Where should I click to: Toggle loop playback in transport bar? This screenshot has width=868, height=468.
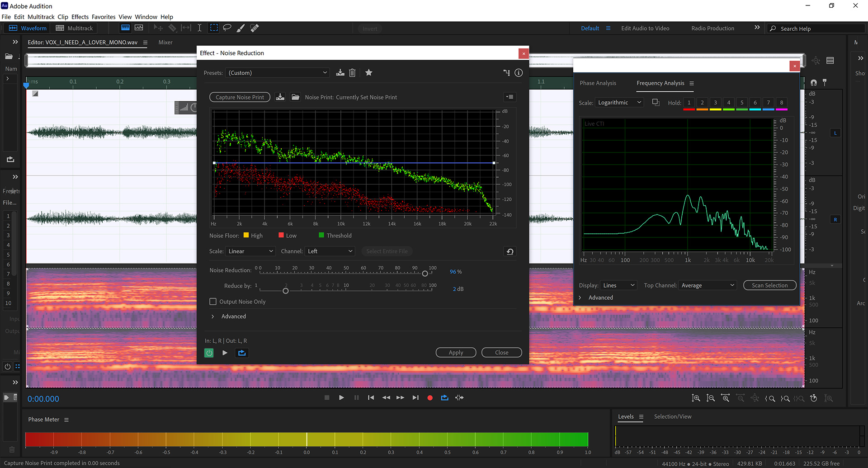tap(445, 398)
